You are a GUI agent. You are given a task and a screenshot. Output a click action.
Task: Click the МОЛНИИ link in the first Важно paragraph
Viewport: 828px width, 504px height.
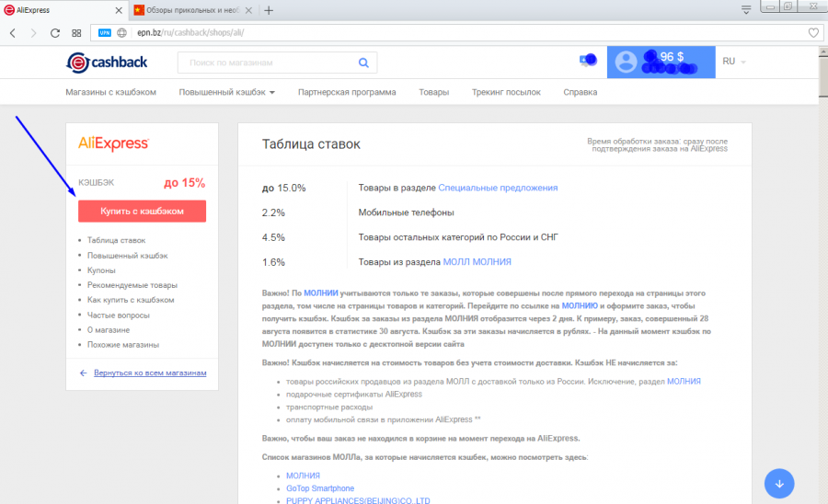320,292
